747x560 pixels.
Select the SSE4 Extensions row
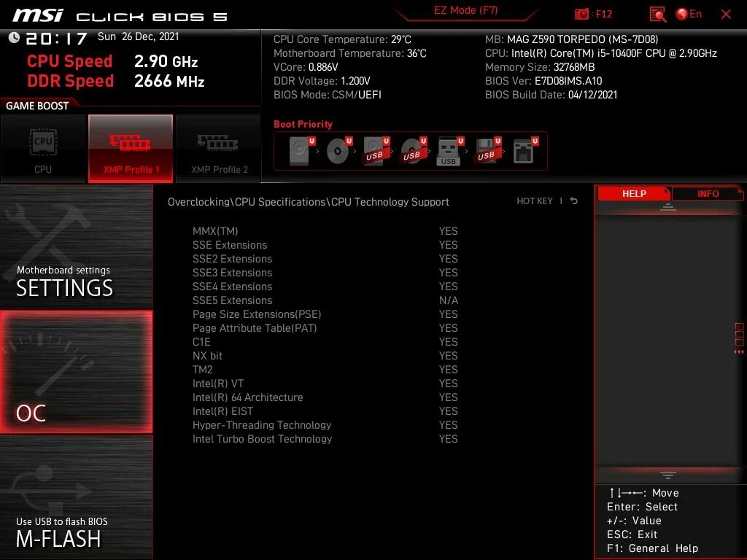(325, 286)
